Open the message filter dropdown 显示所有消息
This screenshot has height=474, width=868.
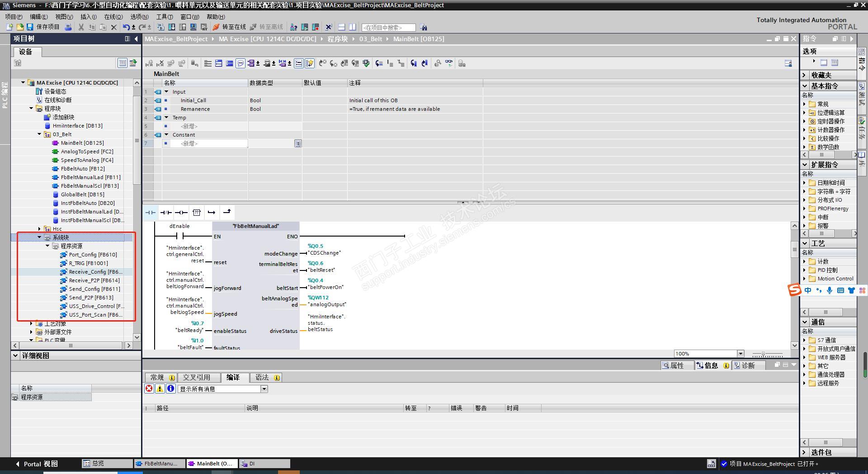tap(264, 389)
